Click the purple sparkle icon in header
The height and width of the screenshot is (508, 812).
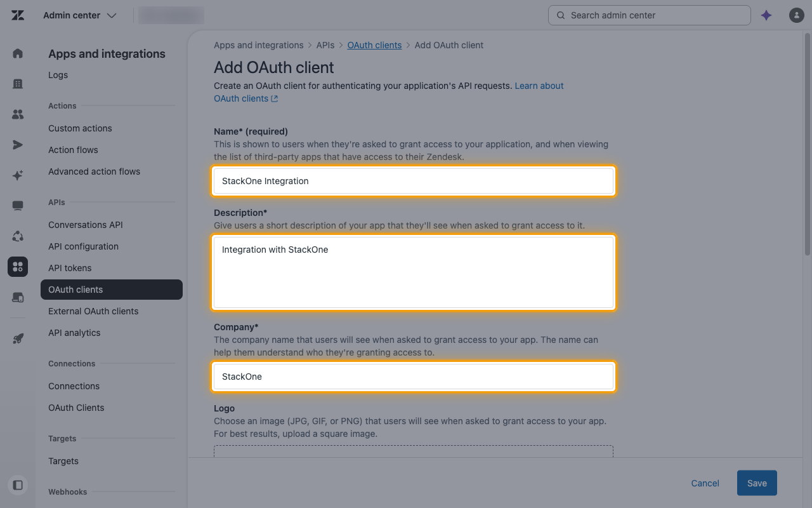click(766, 15)
